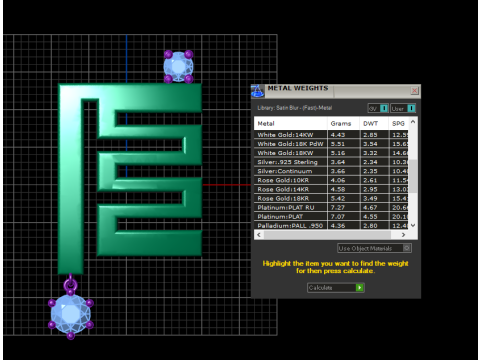
Task: Click the Metal Weights title bar
Action: [337, 91]
